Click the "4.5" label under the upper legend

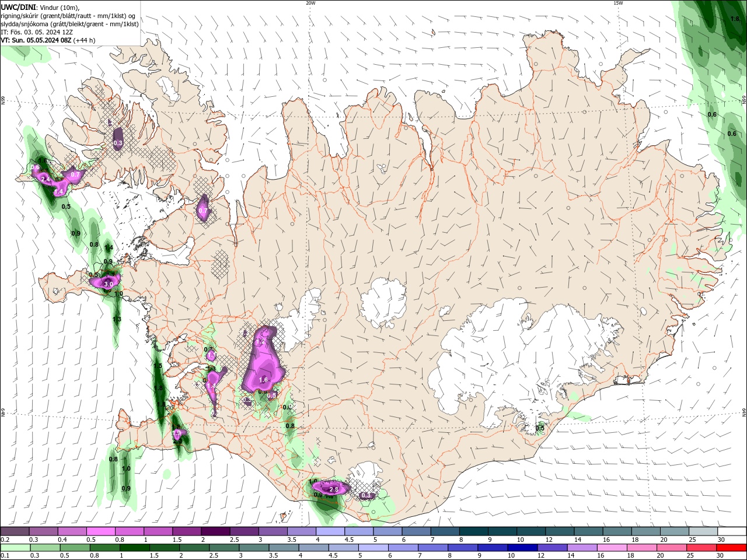[x=349, y=540]
